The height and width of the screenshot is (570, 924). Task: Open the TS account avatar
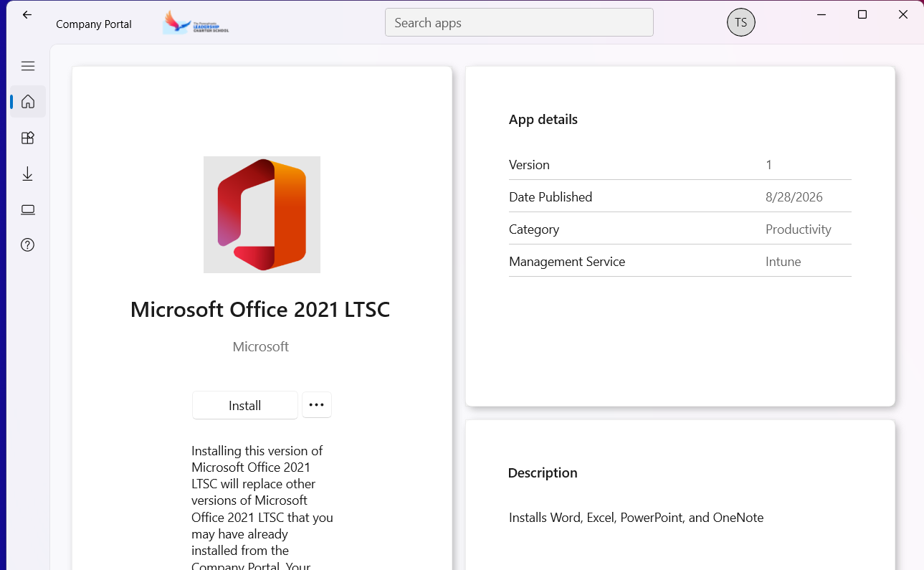(x=741, y=22)
